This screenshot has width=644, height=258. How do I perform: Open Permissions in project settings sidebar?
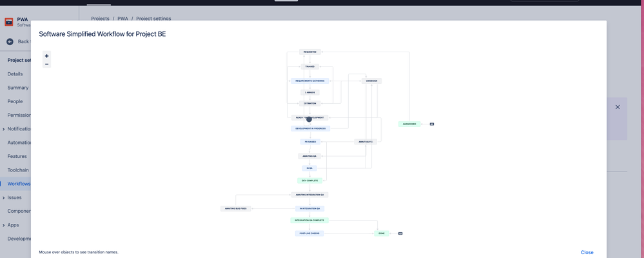pos(19,115)
